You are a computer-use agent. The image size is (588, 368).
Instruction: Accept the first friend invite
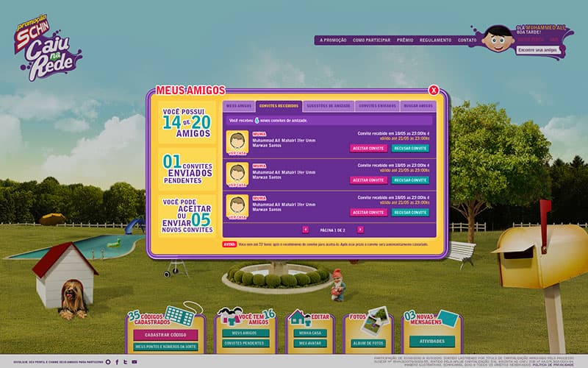point(368,148)
